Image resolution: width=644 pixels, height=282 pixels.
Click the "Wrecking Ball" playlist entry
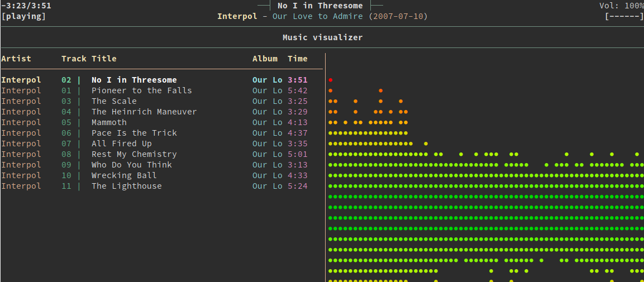pyautogui.click(x=124, y=175)
